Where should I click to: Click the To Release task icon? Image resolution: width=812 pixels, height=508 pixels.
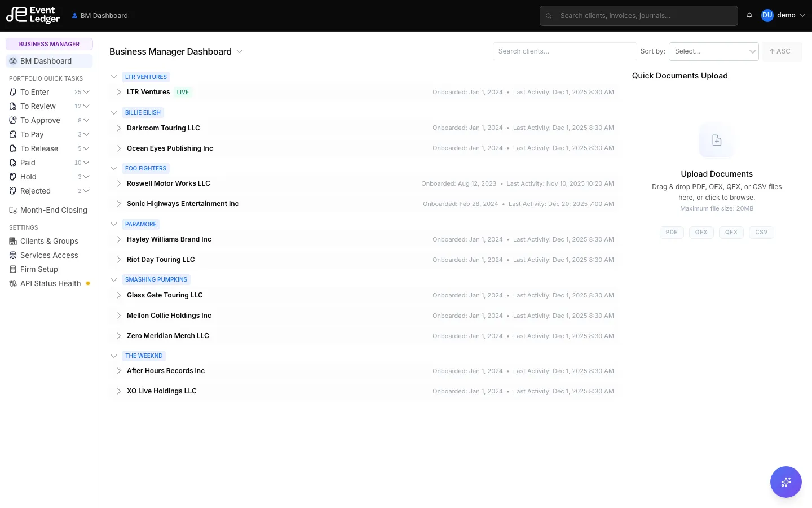tap(13, 148)
